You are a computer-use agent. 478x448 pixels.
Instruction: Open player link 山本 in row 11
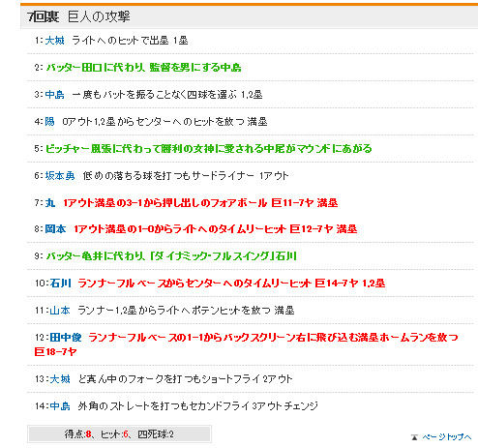click(x=60, y=311)
